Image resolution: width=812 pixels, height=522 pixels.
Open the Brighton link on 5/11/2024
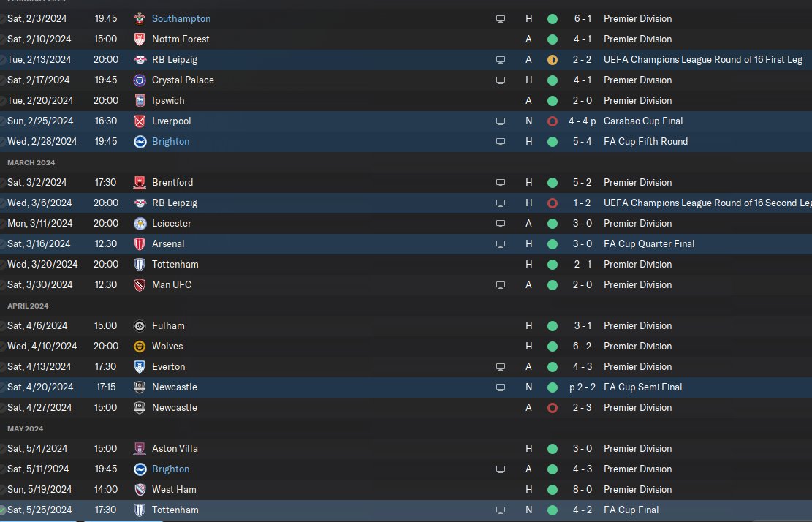[170, 469]
